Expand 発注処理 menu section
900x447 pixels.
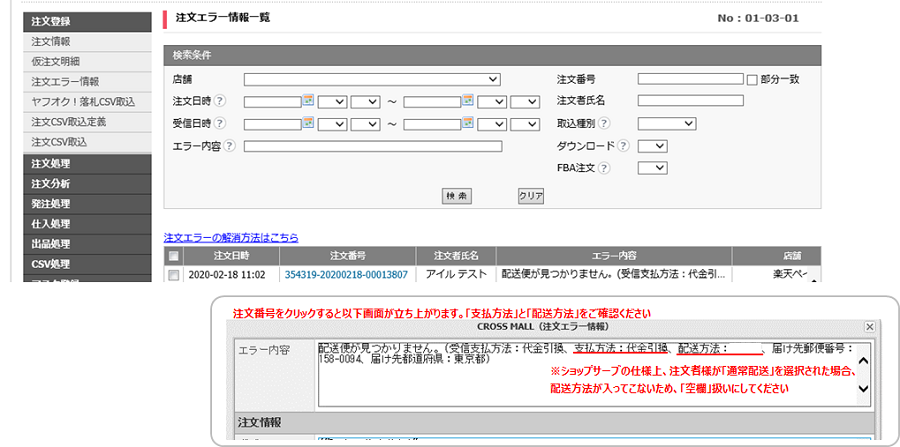tap(87, 204)
